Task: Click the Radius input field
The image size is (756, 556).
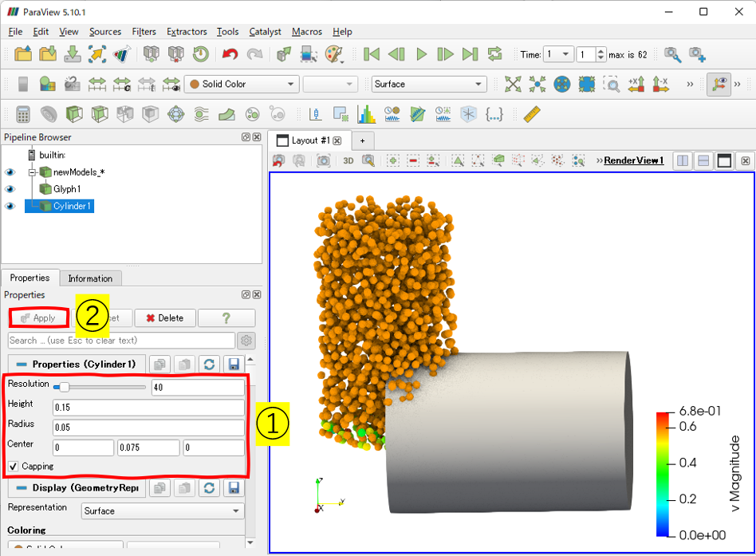Action: [148, 428]
